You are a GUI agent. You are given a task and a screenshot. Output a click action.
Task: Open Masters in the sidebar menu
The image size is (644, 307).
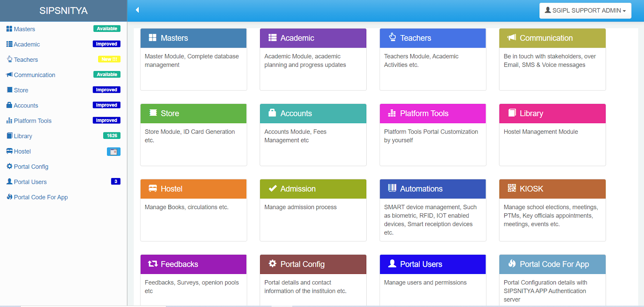click(x=25, y=29)
